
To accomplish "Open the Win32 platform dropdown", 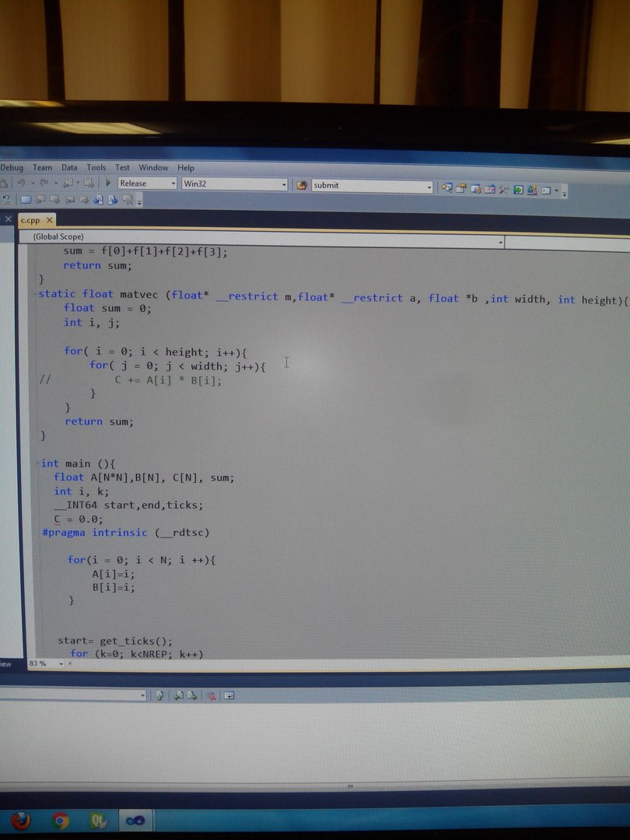I will pyautogui.click(x=283, y=184).
